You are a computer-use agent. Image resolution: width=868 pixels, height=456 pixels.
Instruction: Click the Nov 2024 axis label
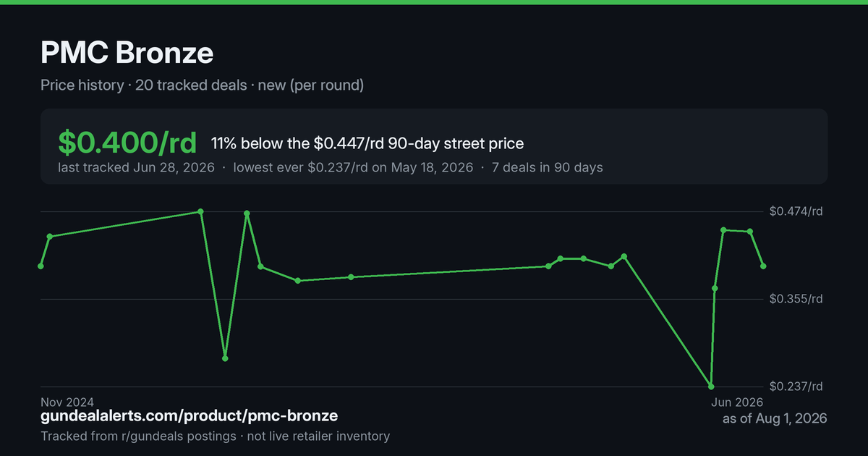click(x=67, y=402)
